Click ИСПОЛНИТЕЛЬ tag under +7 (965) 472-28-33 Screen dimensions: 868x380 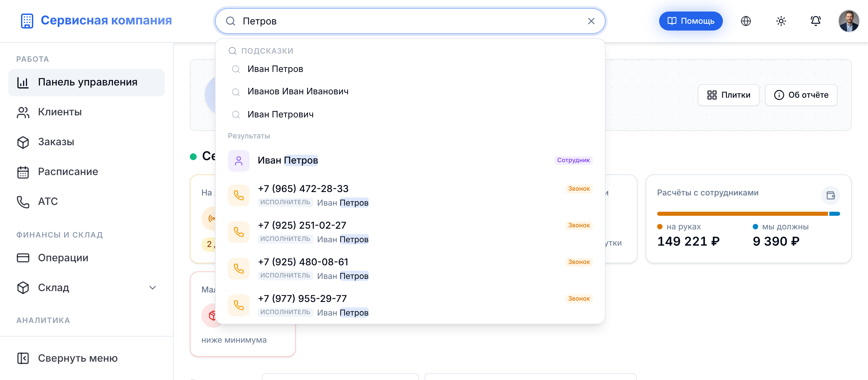pos(285,202)
